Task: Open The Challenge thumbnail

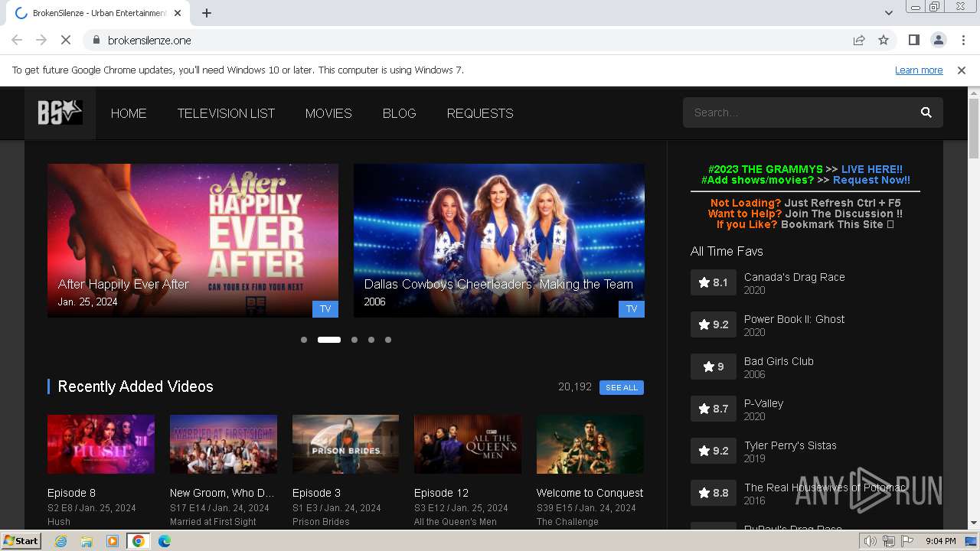Action: pyautogui.click(x=590, y=444)
